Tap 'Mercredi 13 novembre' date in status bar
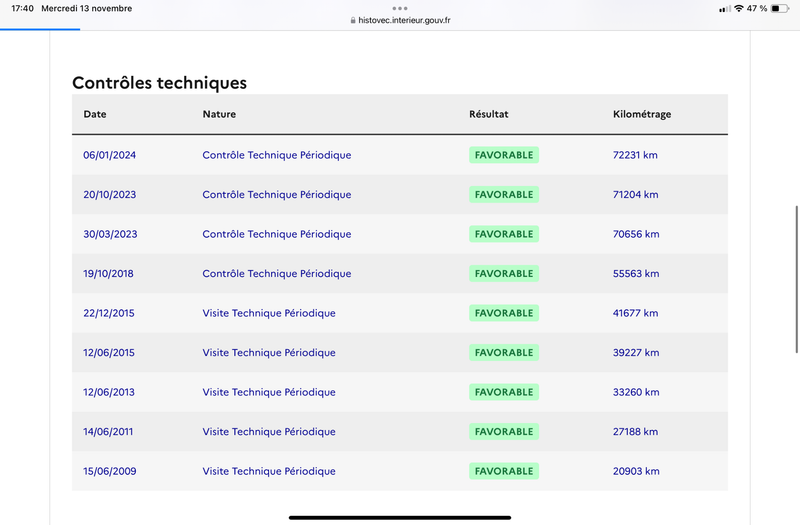This screenshot has width=800, height=525. click(87, 8)
